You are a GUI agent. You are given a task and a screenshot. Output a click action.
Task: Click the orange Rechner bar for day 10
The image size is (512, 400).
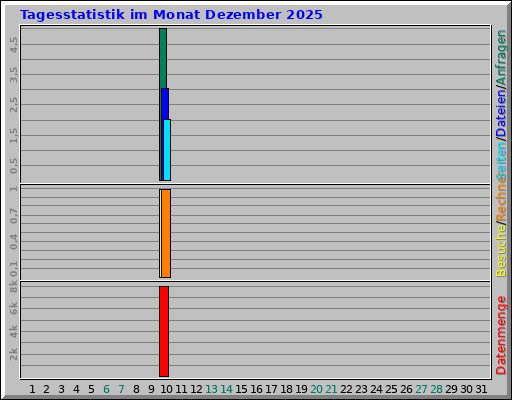[x=166, y=233]
